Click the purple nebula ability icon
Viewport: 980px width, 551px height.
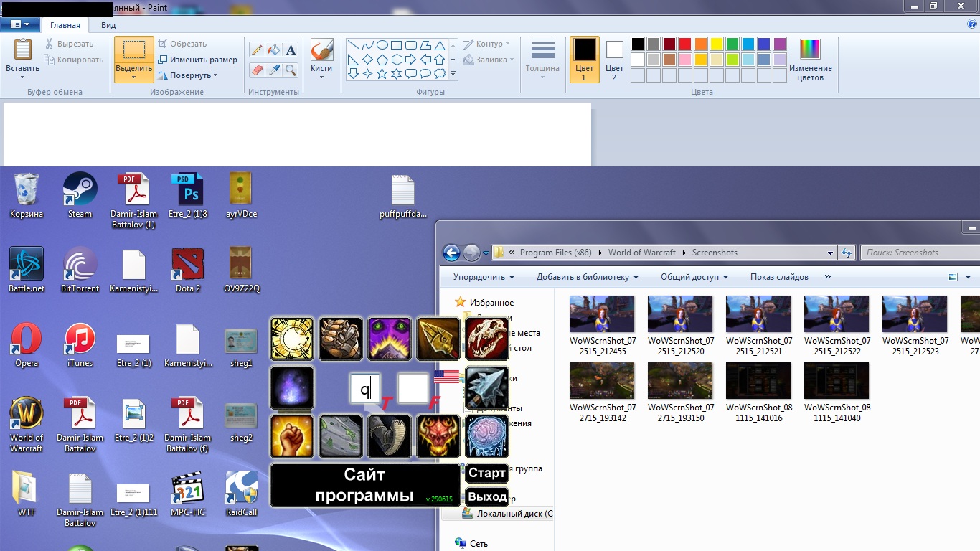(x=292, y=387)
